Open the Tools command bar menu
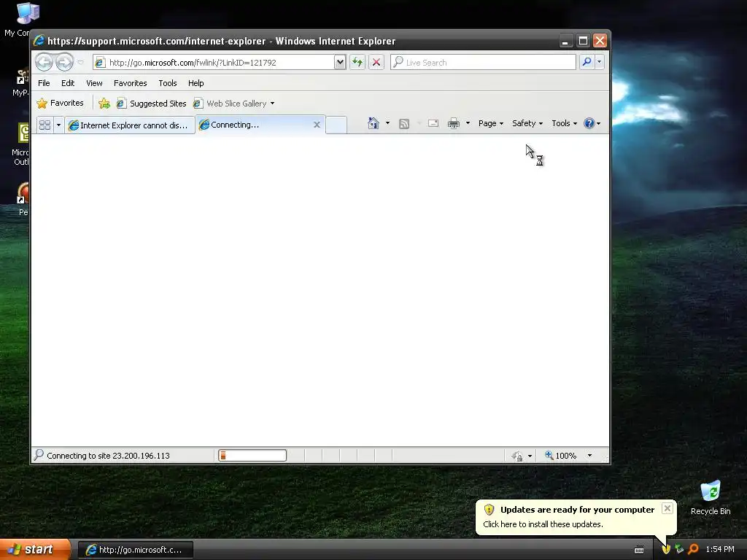747x560 pixels. coord(564,123)
